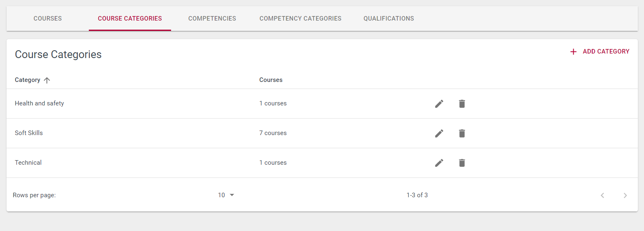Viewport: 644px width, 231px height.
Task: Select the Technical category row
Action: (x=322, y=163)
